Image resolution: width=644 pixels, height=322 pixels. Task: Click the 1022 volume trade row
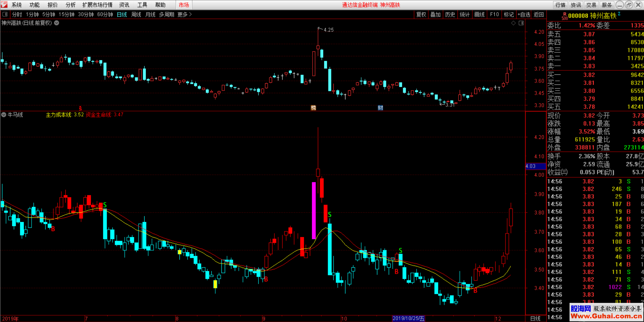click(x=595, y=287)
